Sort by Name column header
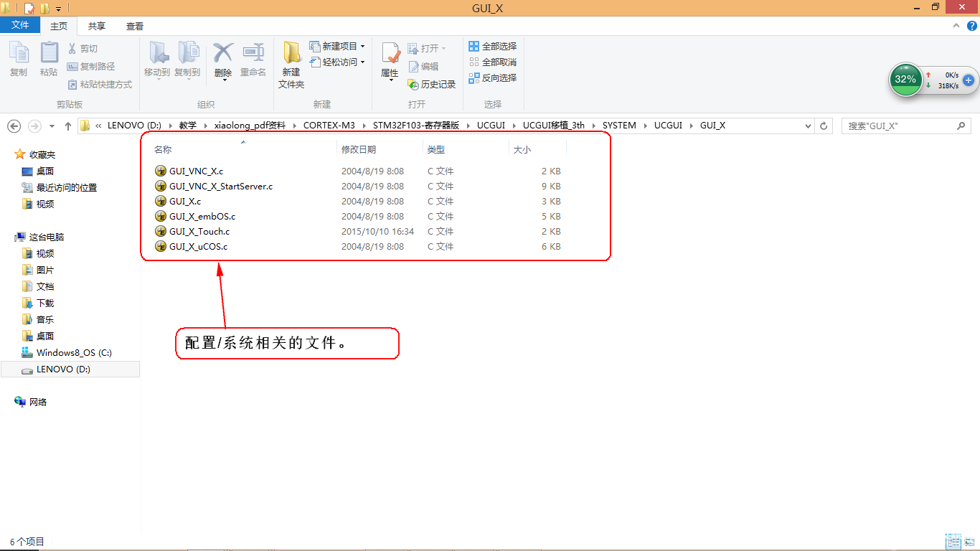980x551 pixels. [163, 149]
